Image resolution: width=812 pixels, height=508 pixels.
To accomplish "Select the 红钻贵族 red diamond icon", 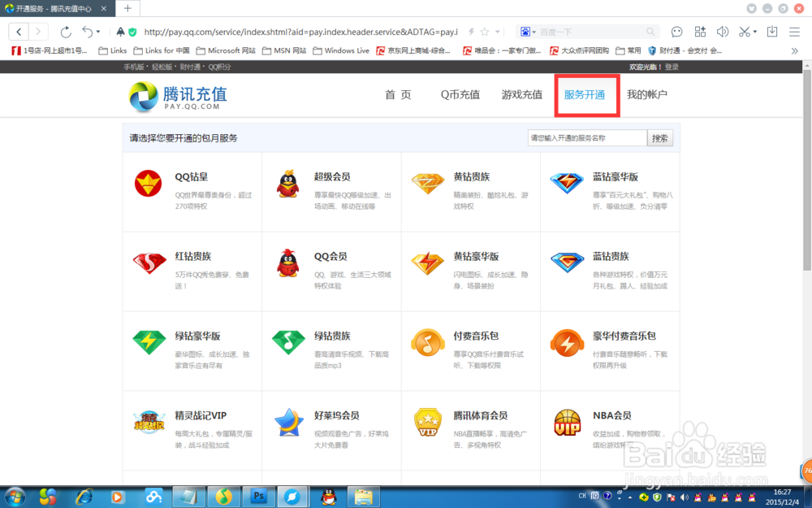I will pyautogui.click(x=149, y=264).
